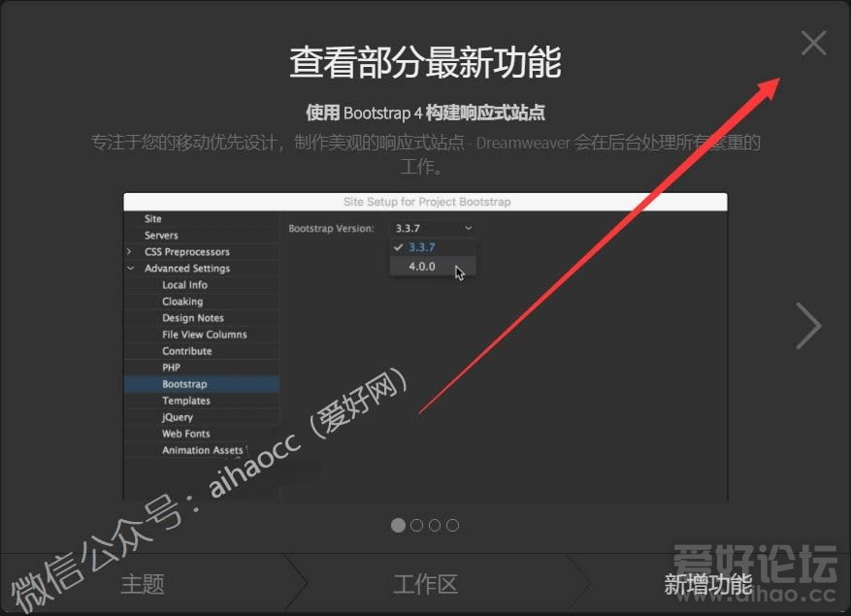This screenshot has height=616, width=851.
Task: Collapse the Advanced Settings tree node
Action: pos(130,269)
